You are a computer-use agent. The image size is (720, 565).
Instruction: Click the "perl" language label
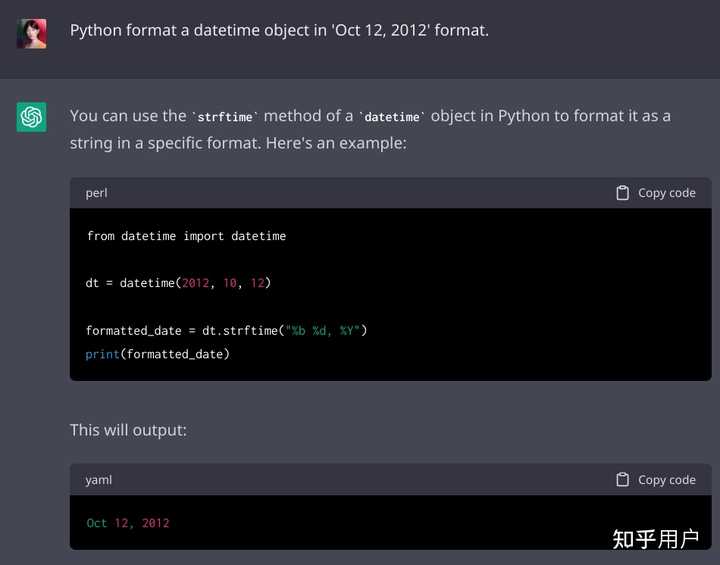(x=96, y=193)
